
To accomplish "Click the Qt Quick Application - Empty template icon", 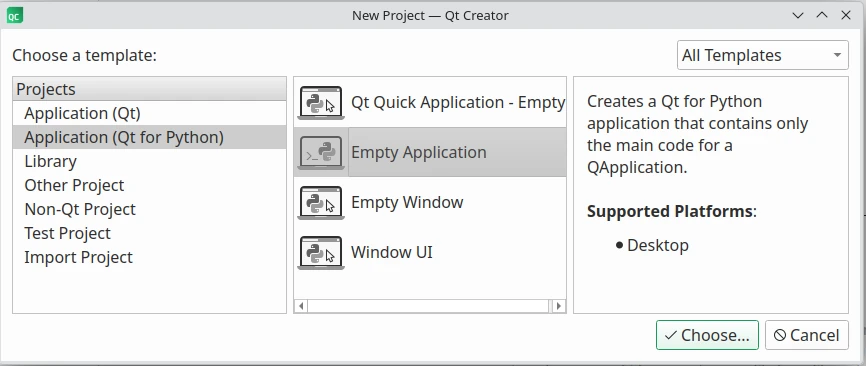I will click(321, 103).
